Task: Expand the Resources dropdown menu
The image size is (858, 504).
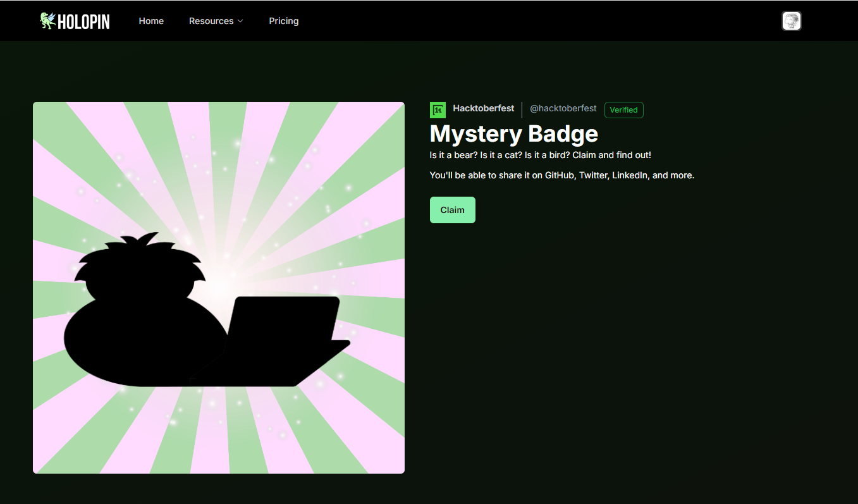Action: (x=216, y=21)
